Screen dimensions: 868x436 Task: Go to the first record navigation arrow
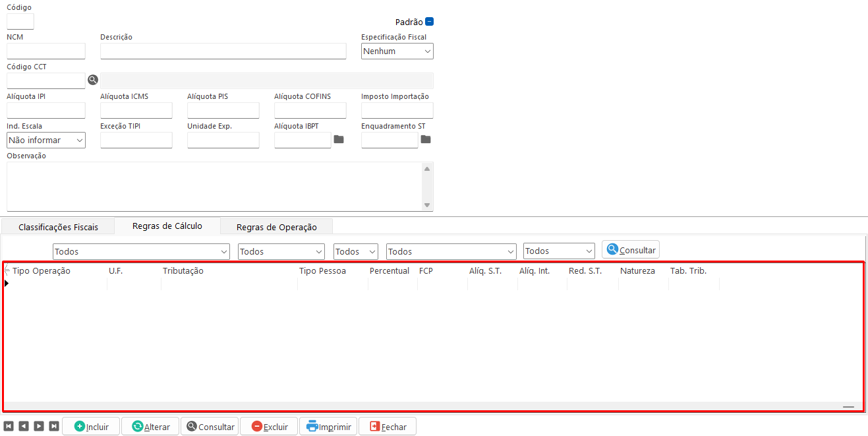point(9,426)
